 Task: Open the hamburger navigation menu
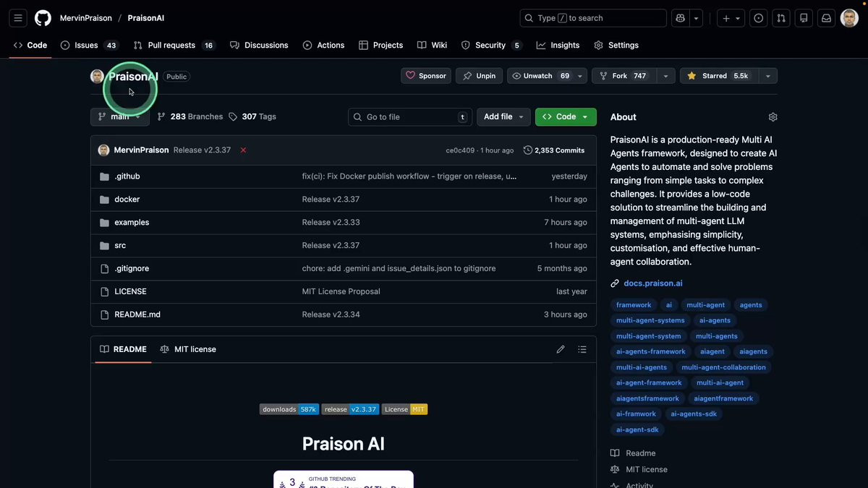(x=19, y=18)
